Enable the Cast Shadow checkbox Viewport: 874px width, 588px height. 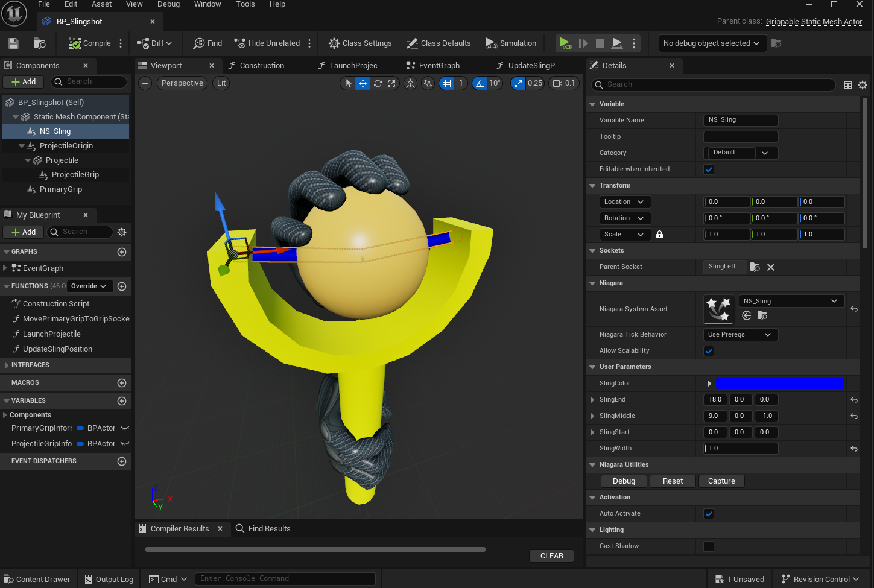click(x=709, y=546)
